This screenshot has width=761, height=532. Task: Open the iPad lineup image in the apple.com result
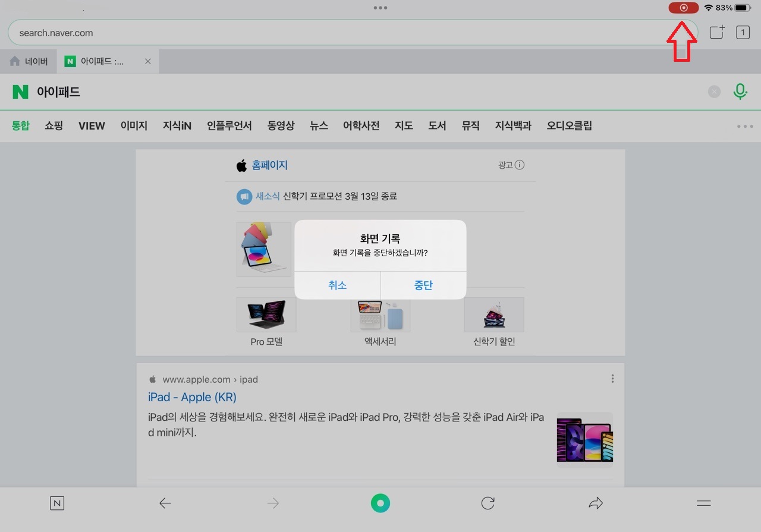584,440
